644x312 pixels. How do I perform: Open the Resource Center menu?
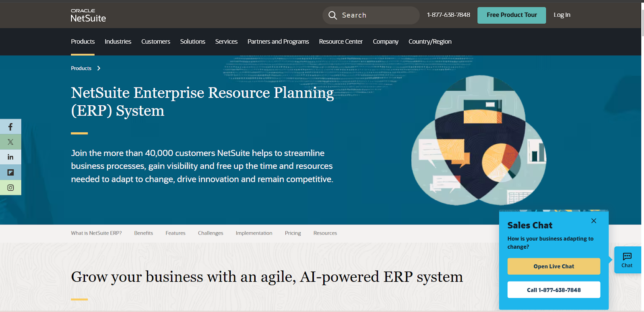point(341,42)
